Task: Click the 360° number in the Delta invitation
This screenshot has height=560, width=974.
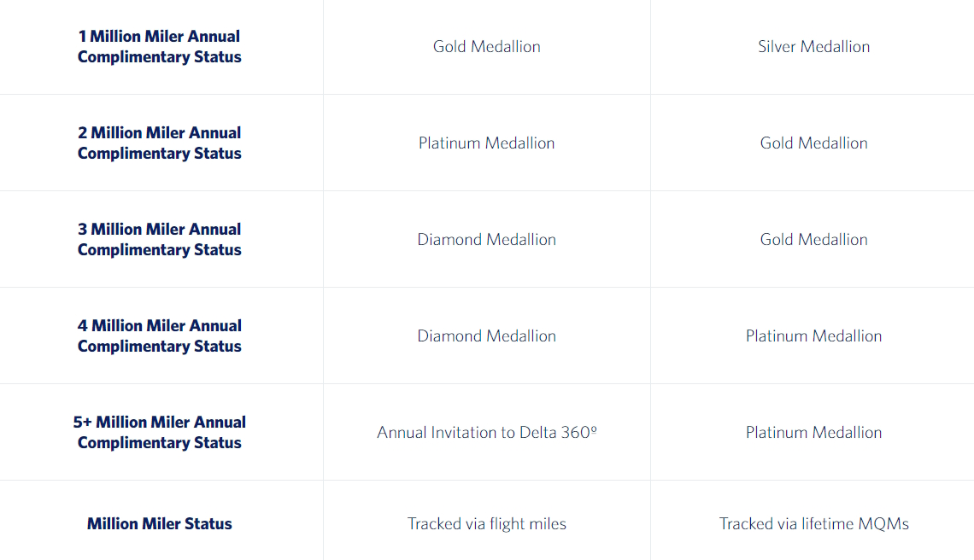Action: click(x=578, y=433)
